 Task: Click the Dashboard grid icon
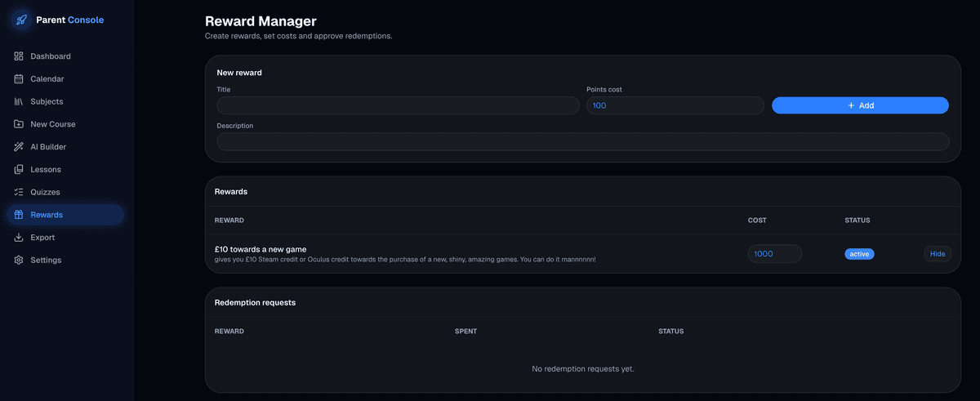tap(19, 56)
